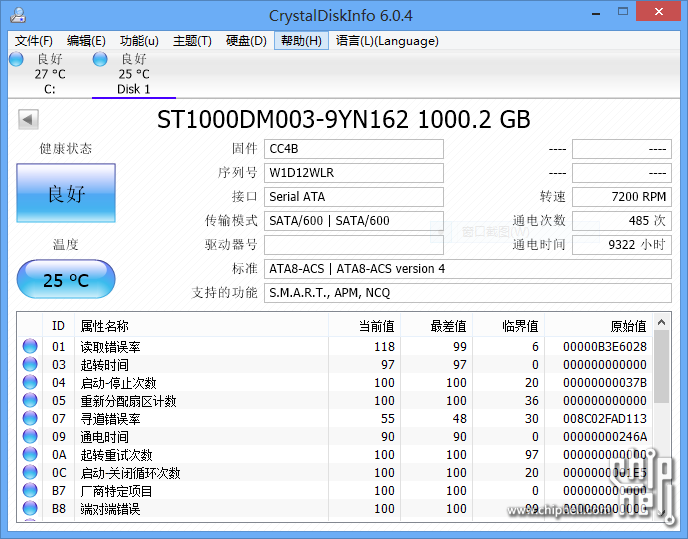Click status orb for attribute 09 通电时间

(30, 436)
